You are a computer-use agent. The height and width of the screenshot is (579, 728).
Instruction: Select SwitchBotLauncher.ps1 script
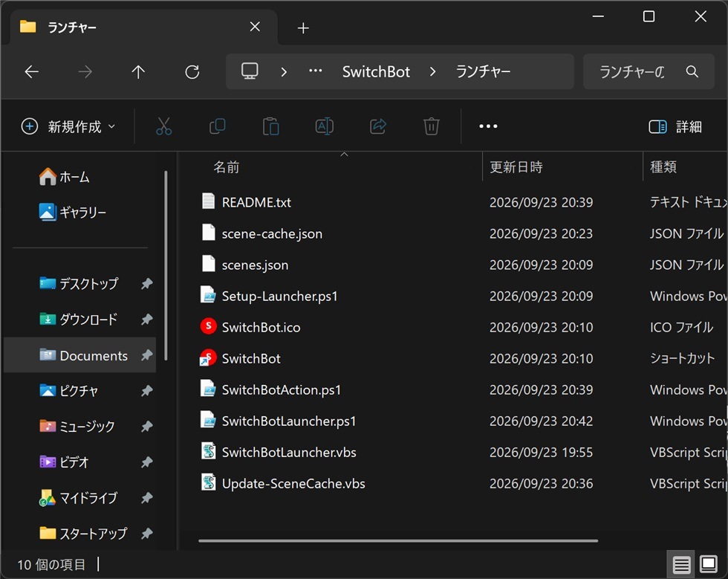[289, 421]
